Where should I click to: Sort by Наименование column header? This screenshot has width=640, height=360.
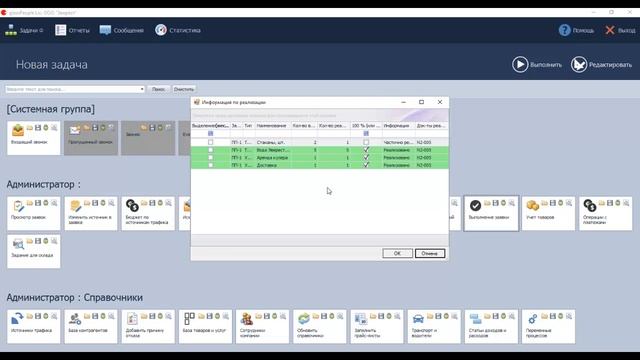[273, 126]
